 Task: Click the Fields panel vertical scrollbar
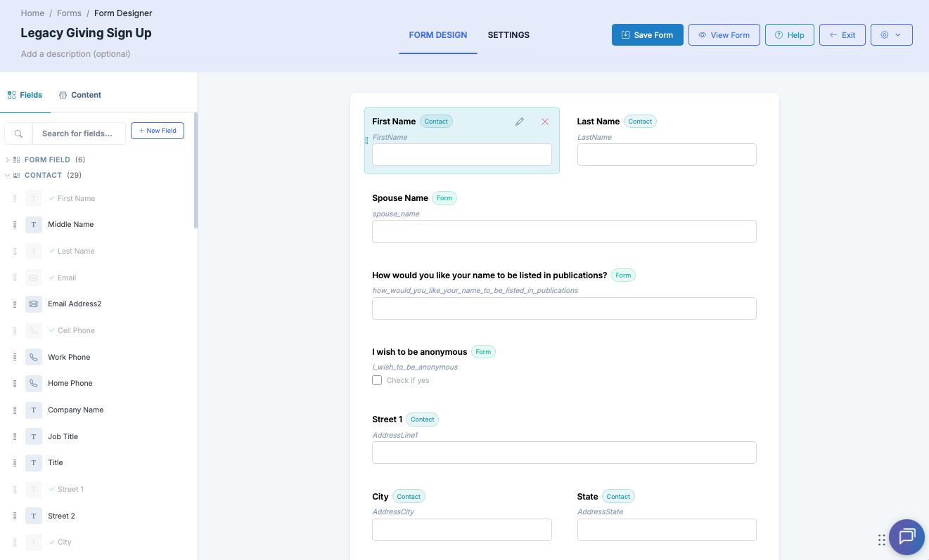pyautogui.click(x=196, y=171)
